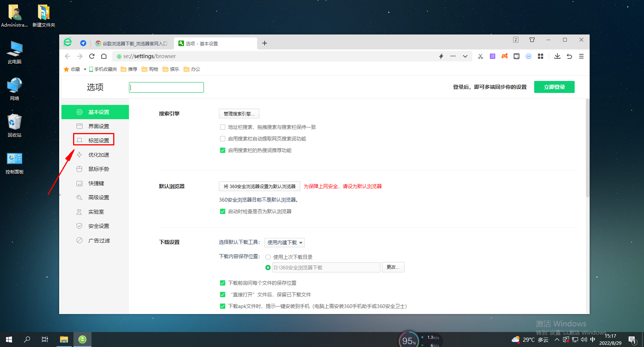Viewport: 644px width, 347px height.
Task: Click the 360 browser logo icon
Action: tap(68, 42)
